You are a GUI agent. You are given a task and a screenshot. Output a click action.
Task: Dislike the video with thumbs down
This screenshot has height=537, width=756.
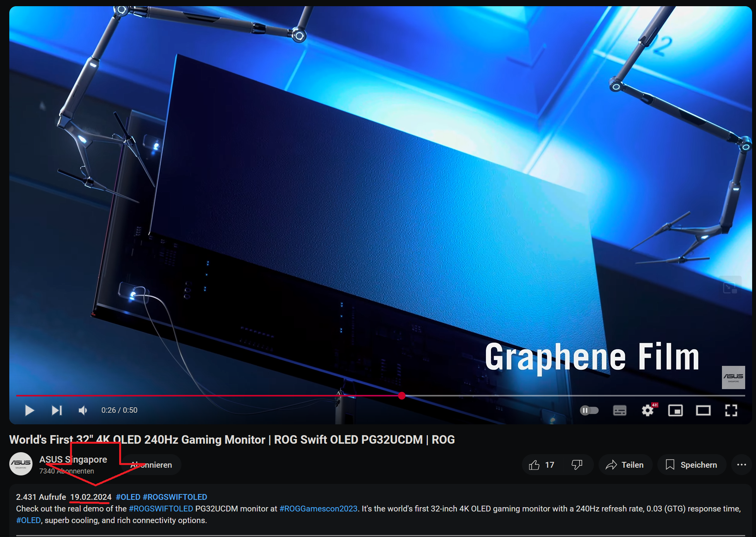[x=577, y=465]
